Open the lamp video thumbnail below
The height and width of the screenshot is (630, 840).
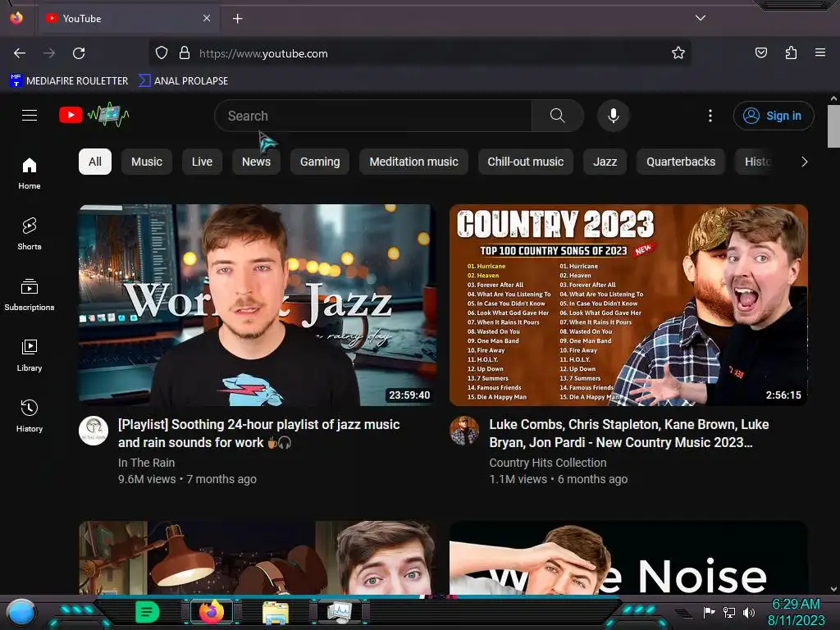(257, 558)
